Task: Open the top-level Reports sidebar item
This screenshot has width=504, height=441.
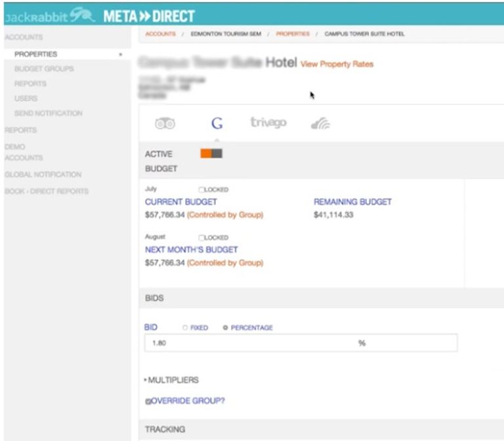Action: click(20, 130)
